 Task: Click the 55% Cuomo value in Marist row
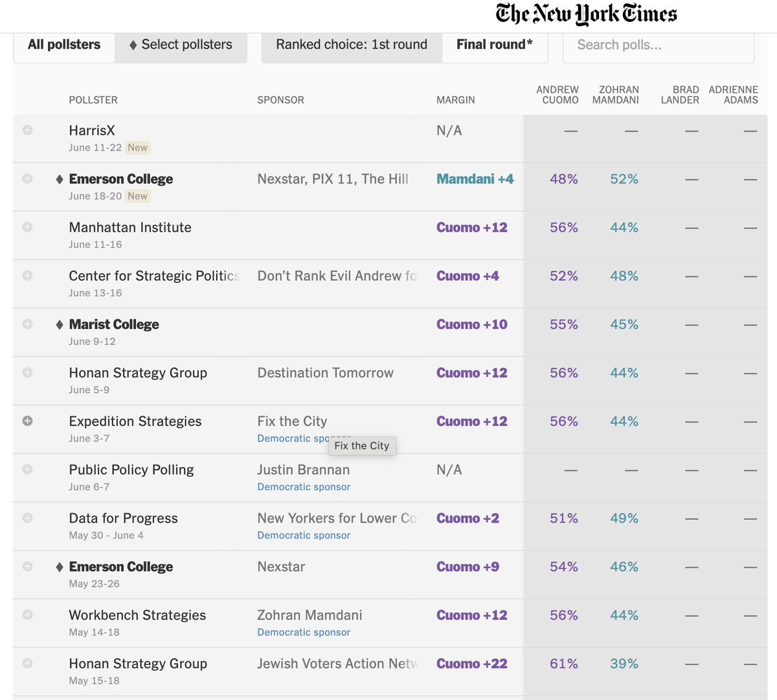point(564,324)
